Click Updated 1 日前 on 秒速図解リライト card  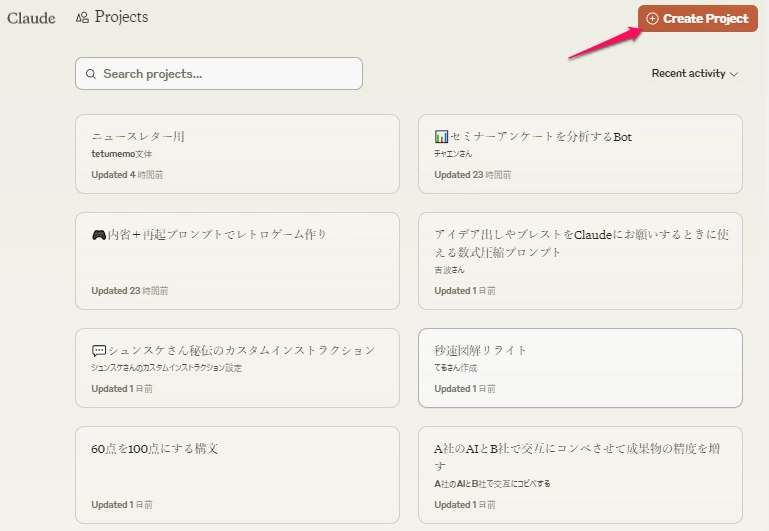coord(464,389)
